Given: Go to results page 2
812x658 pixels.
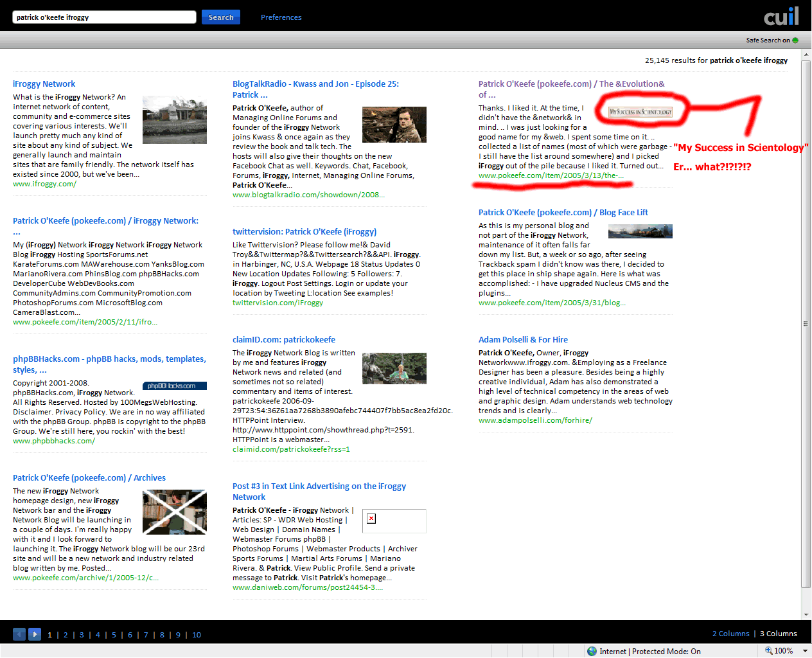Looking at the screenshot, I should pyautogui.click(x=66, y=635).
